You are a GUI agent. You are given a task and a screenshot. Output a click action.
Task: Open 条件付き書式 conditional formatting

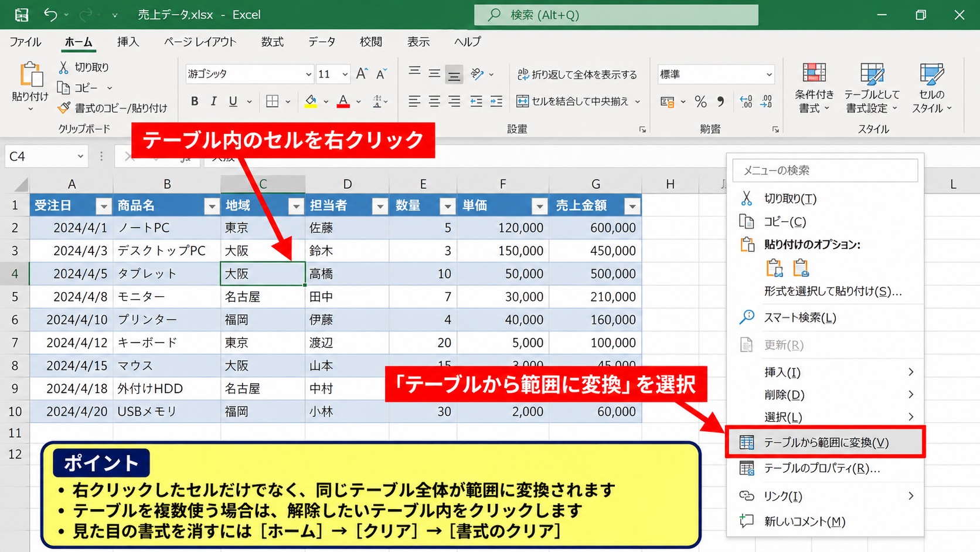(x=814, y=89)
